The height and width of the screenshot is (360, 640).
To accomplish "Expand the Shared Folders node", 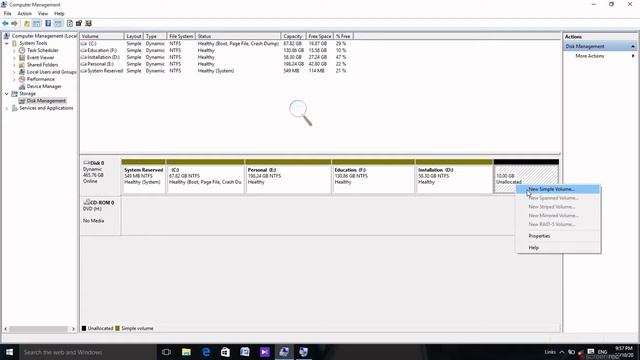I will point(14,64).
